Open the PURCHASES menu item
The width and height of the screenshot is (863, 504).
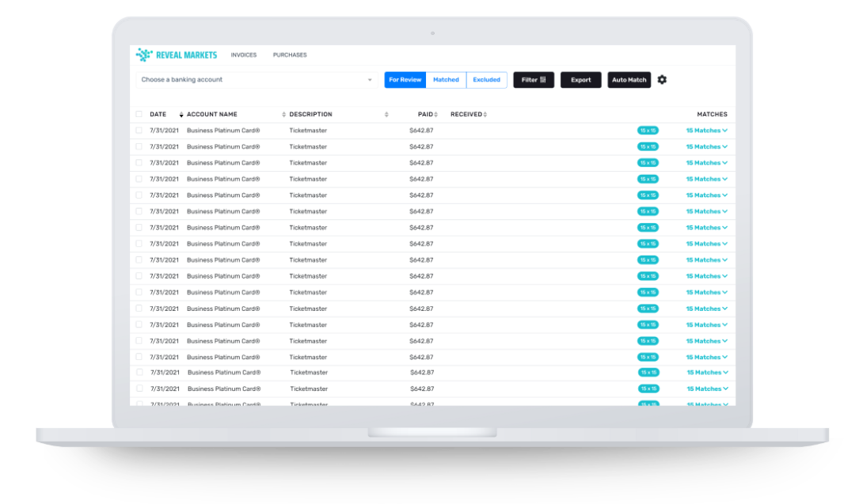pos(290,55)
